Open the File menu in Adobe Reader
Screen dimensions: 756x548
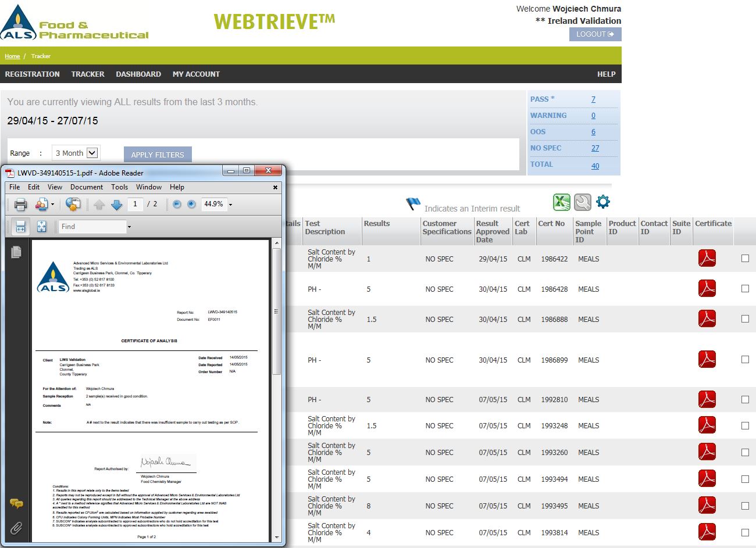point(15,187)
